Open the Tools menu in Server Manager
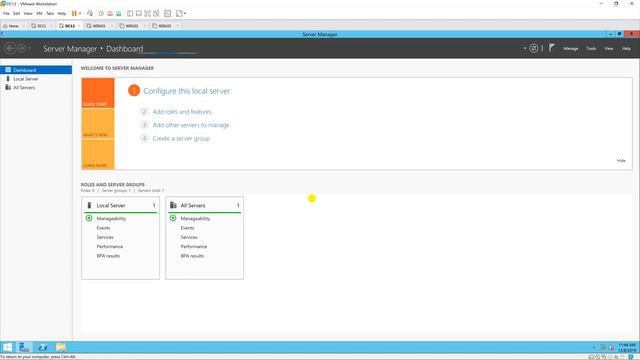Viewport: 640px width, 360px height. (591, 49)
